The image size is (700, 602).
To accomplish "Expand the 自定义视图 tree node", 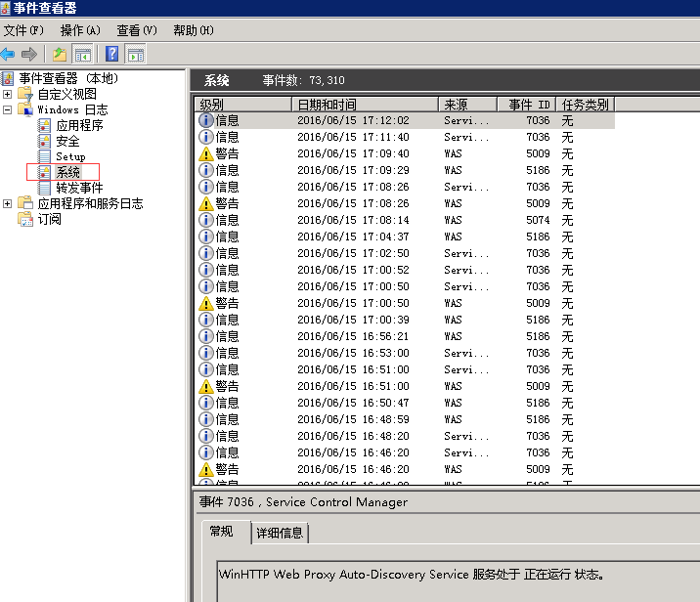I will 8,94.
